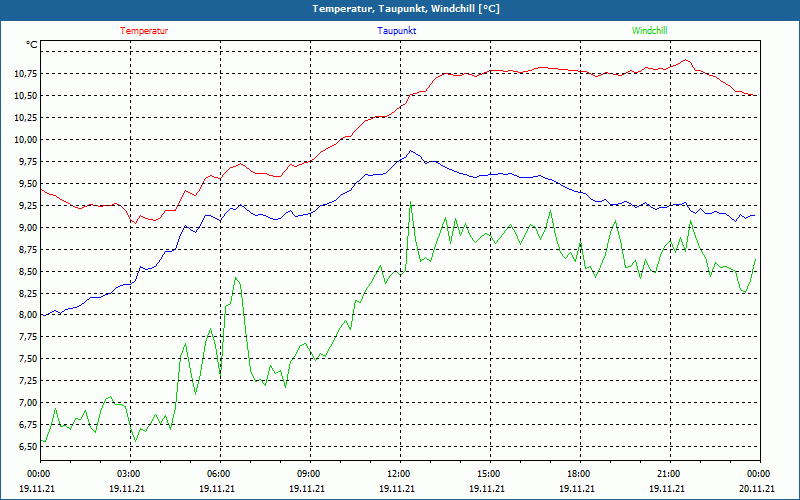
Task: Click the 7,50 y-axis value
Action: 28,359
